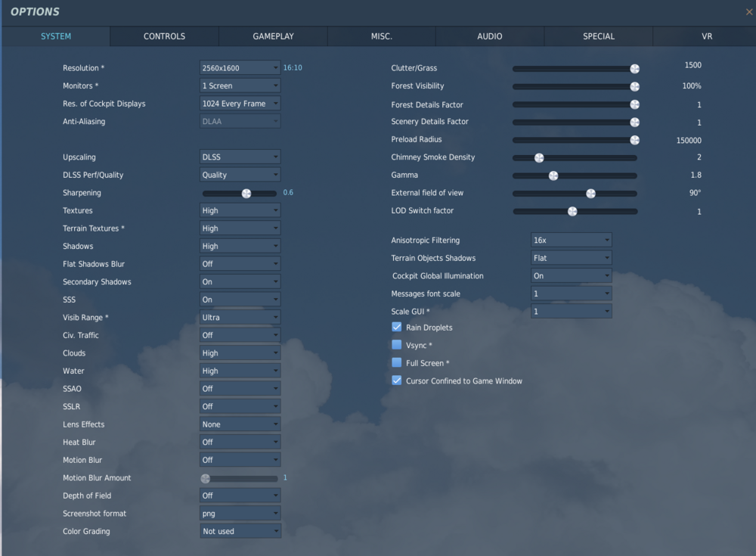
Task: Disable the Rain Droplets checkbox
Action: [396, 327]
